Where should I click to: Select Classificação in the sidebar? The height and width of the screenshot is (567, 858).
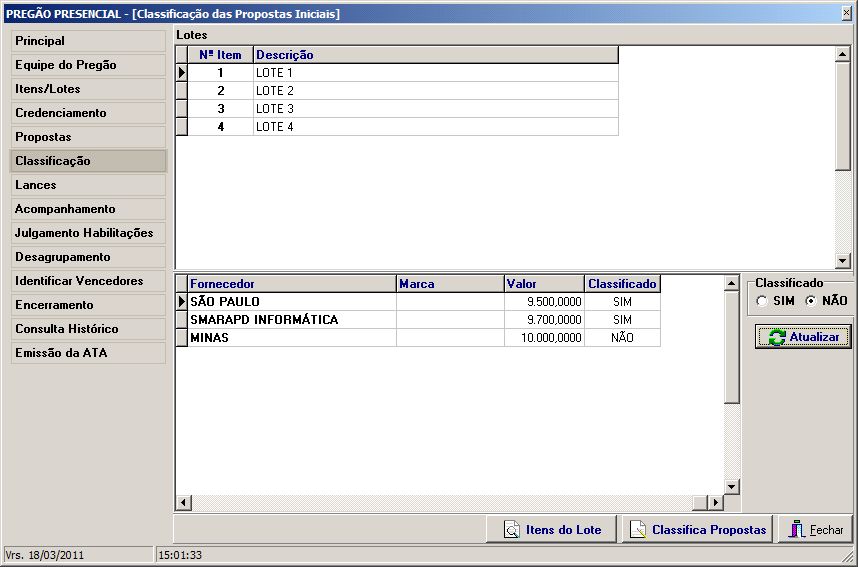coord(88,161)
